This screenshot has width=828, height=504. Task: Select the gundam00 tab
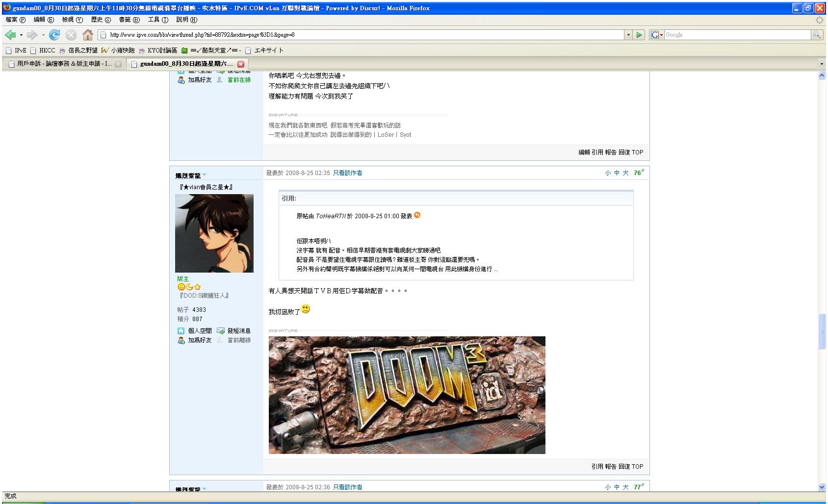[186, 64]
